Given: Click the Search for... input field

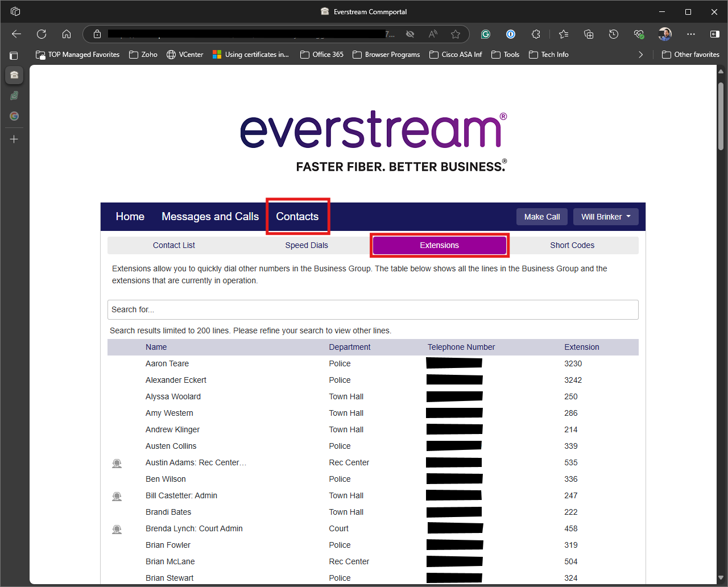Looking at the screenshot, I should (x=373, y=309).
